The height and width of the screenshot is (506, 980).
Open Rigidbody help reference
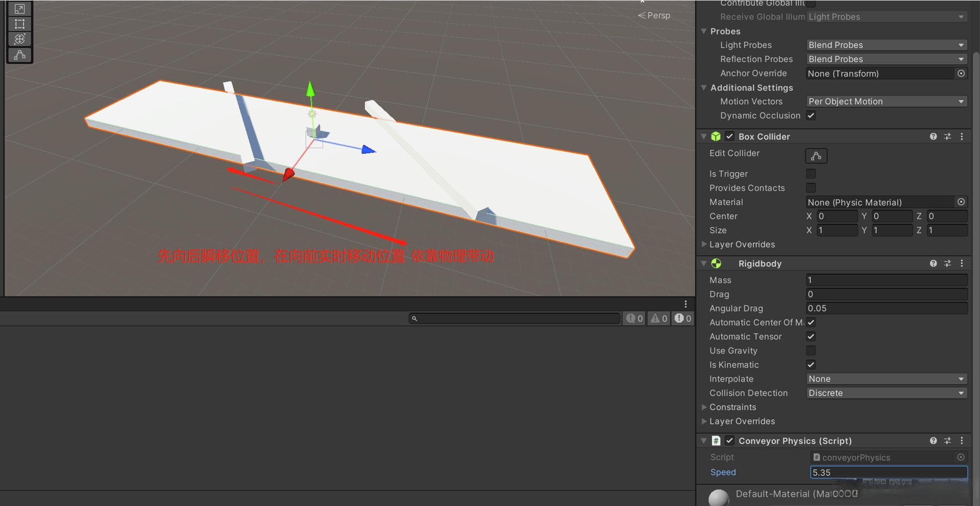coord(933,263)
